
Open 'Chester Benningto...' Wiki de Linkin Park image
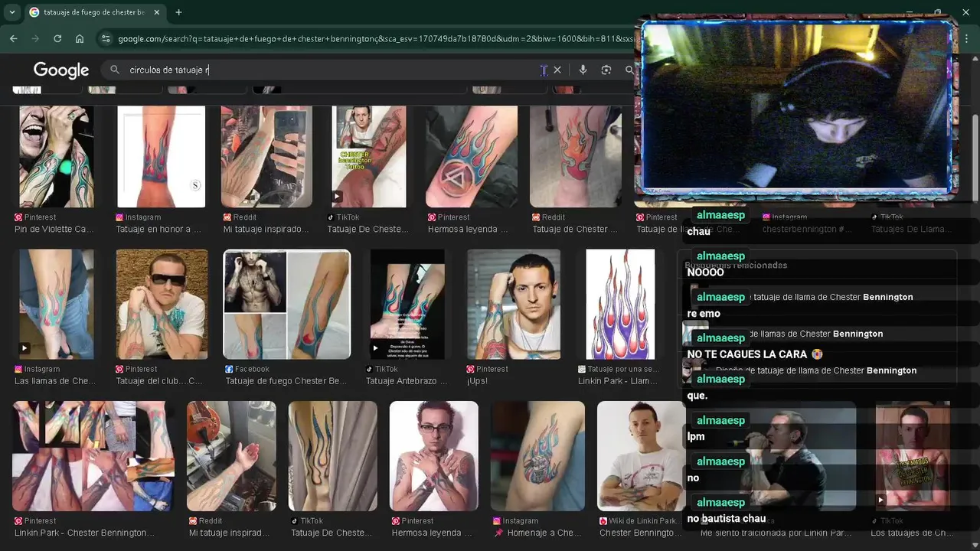coord(641,456)
